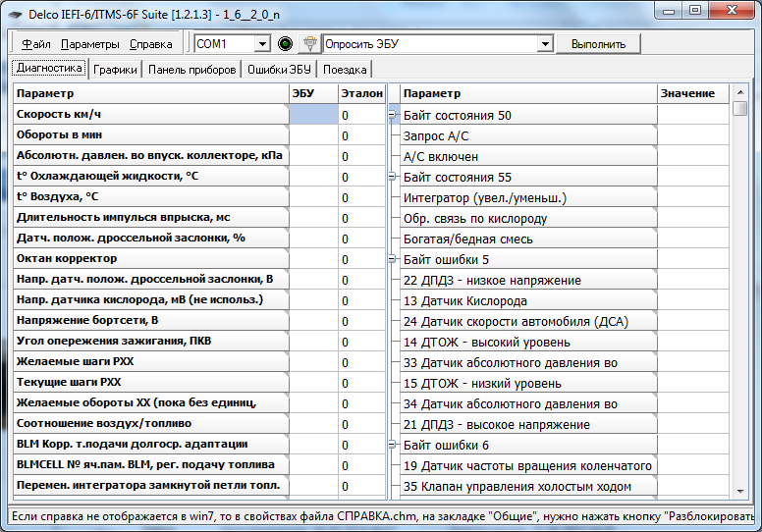Viewport: 762px width, 532px height.
Task: Click the scrollbar up arrow
Action: point(740,92)
